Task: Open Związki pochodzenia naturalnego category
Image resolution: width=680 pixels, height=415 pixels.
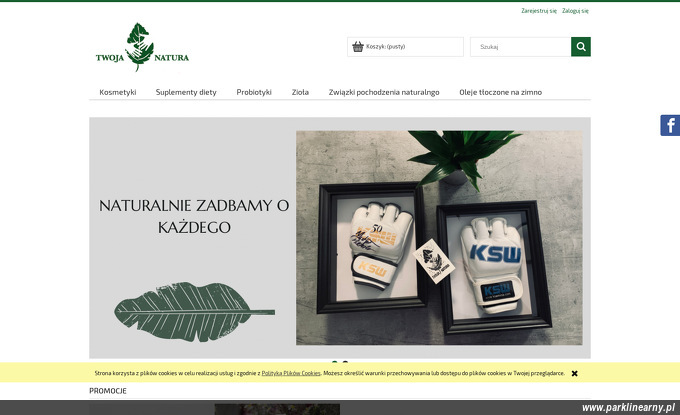Action: pyautogui.click(x=384, y=92)
